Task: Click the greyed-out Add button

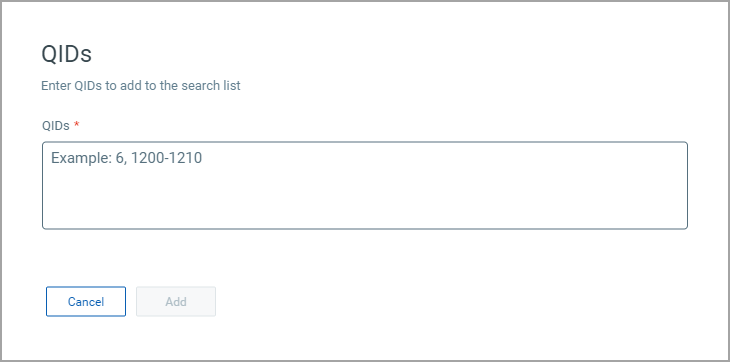Action: pyautogui.click(x=176, y=302)
